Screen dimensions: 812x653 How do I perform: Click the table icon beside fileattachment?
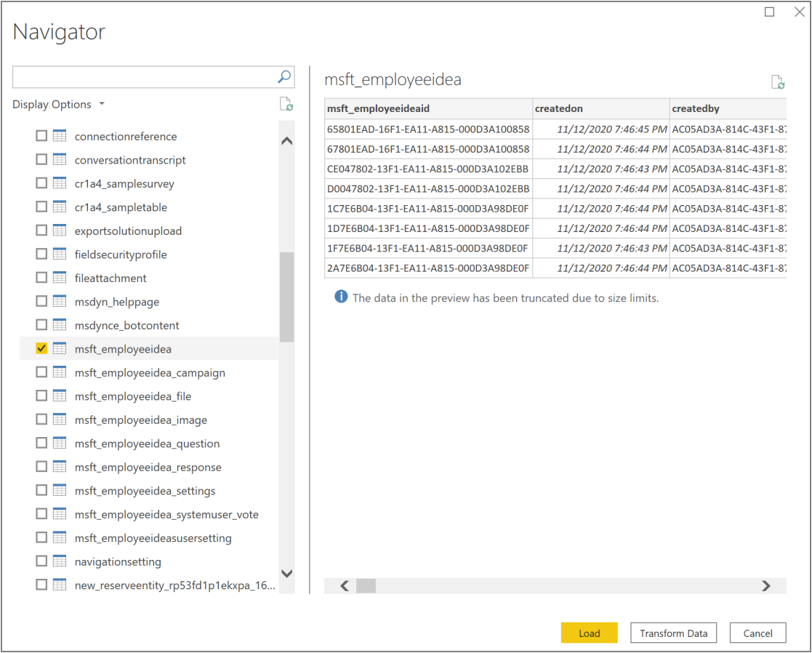point(60,278)
